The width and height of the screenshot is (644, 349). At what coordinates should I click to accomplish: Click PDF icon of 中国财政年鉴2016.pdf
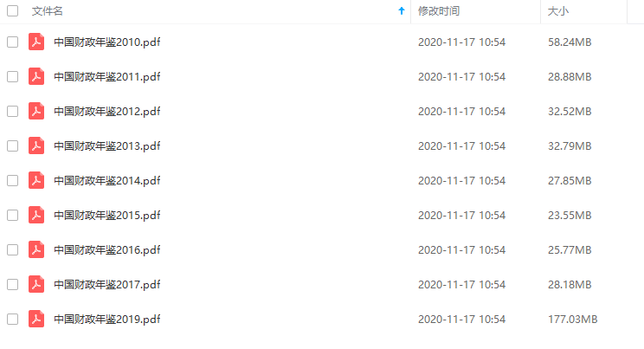tap(36, 249)
